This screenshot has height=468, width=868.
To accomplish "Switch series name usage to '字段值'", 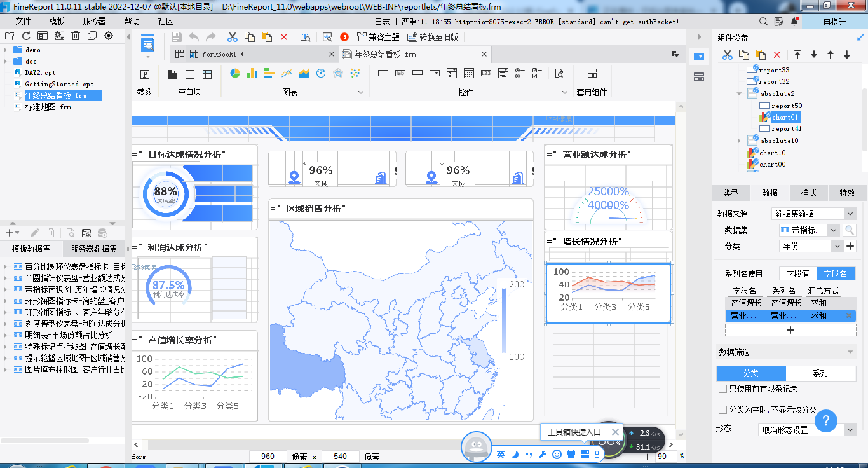I will (x=797, y=273).
